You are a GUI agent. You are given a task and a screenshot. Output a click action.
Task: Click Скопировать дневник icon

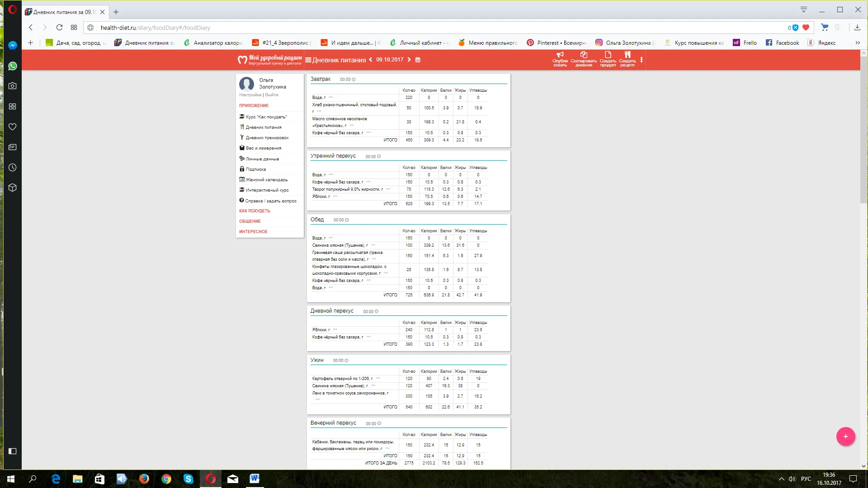click(x=584, y=55)
